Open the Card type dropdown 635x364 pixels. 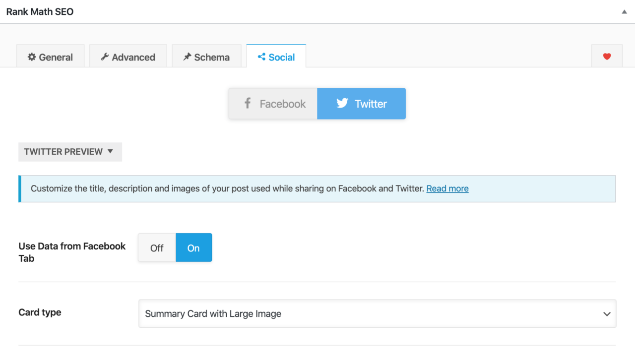pos(377,313)
